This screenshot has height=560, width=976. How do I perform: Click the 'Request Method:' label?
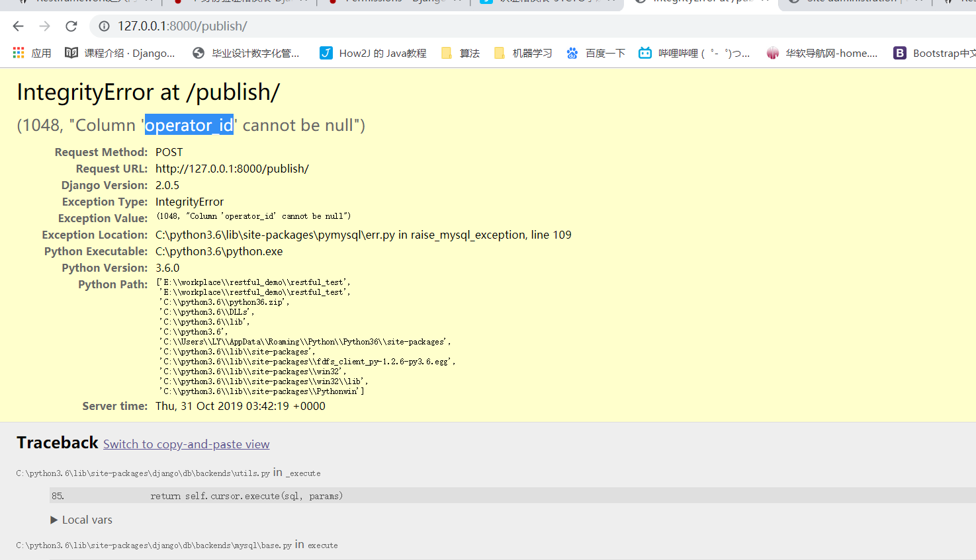[101, 152]
